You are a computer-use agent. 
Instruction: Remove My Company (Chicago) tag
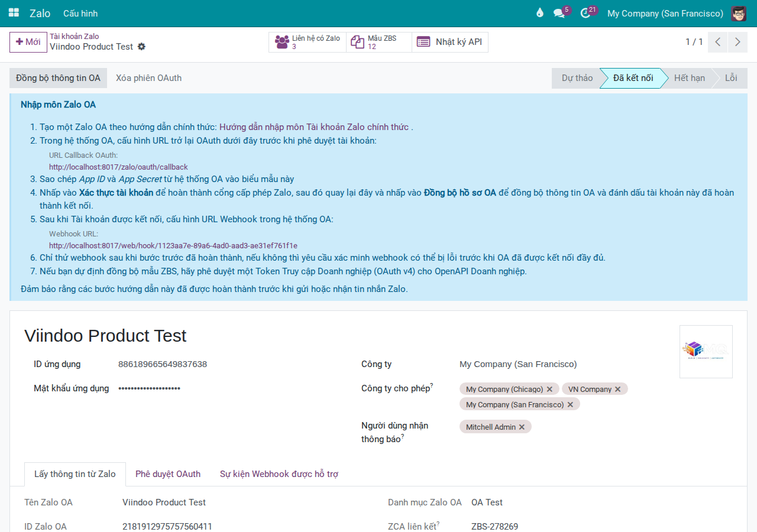pos(549,390)
